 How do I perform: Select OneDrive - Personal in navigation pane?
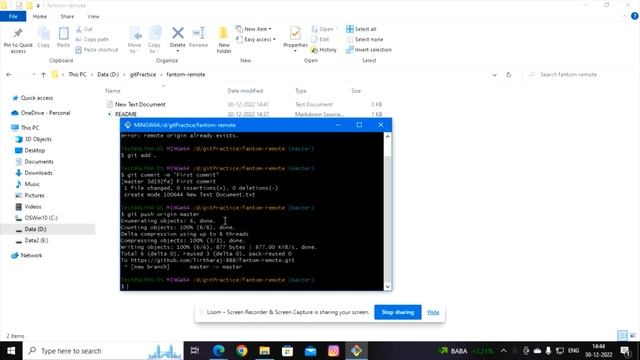(45, 113)
